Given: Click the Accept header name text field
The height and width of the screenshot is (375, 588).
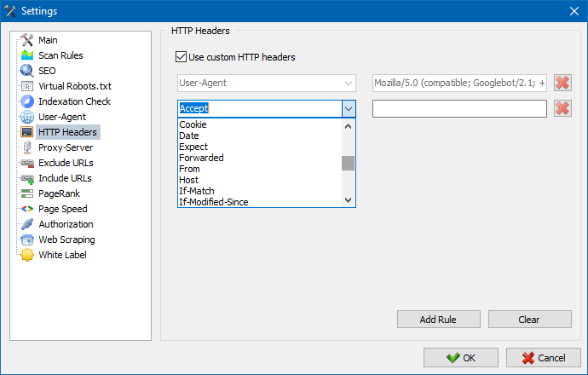Looking at the screenshot, I should [x=260, y=109].
